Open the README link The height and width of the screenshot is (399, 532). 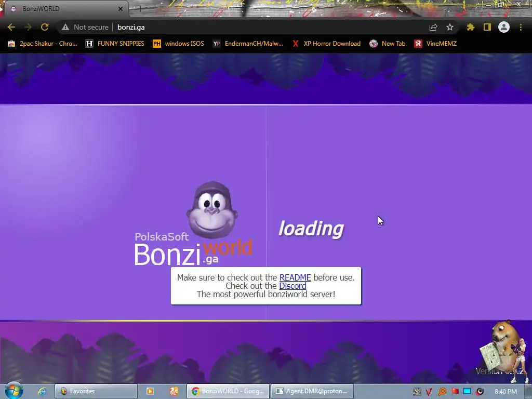[x=295, y=277]
